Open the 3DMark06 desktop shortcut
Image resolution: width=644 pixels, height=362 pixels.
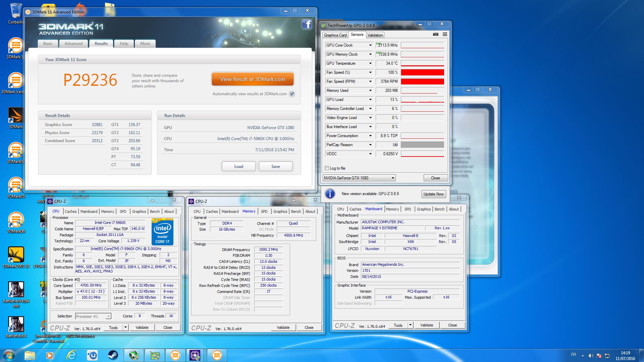(x=15, y=223)
